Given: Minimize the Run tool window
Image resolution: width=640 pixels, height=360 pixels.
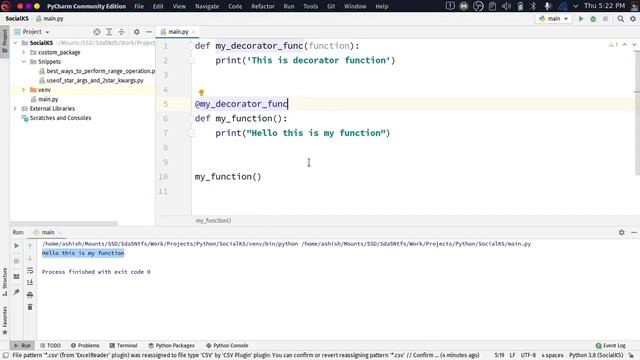Looking at the screenshot, I should 634,232.
